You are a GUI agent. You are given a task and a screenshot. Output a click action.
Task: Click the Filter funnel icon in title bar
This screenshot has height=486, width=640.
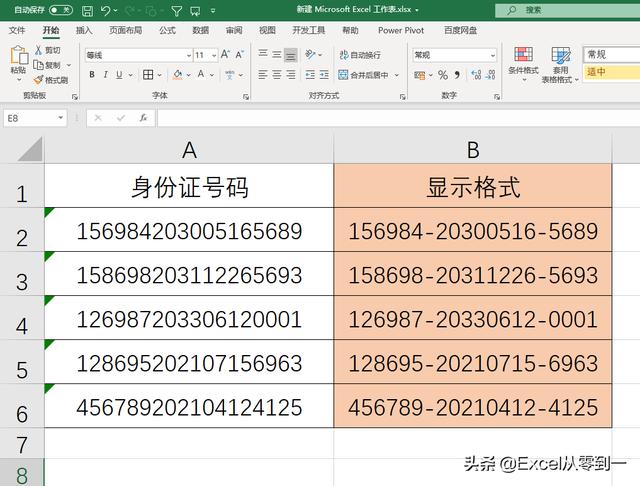tap(176, 11)
